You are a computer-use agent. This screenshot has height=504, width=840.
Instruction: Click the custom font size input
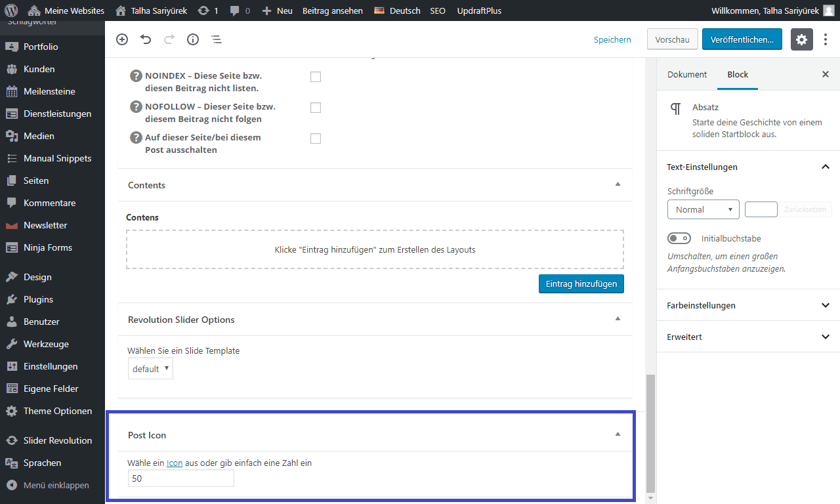coord(761,209)
